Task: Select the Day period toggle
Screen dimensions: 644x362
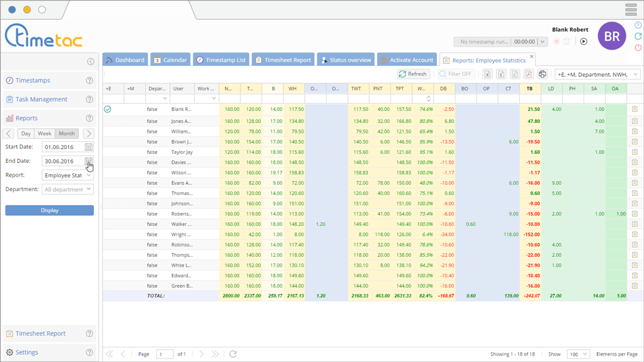Action: (x=26, y=133)
